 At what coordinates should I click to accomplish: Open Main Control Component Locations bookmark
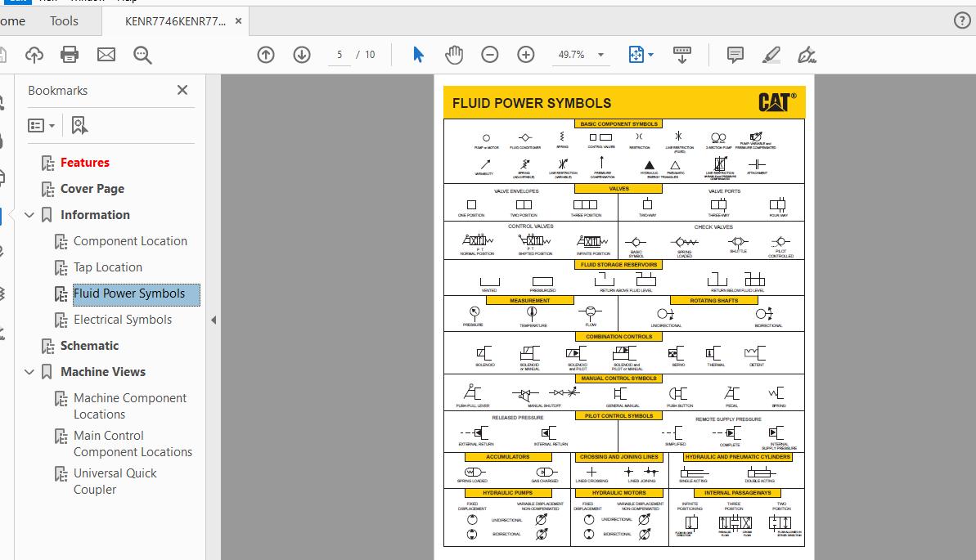point(133,444)
